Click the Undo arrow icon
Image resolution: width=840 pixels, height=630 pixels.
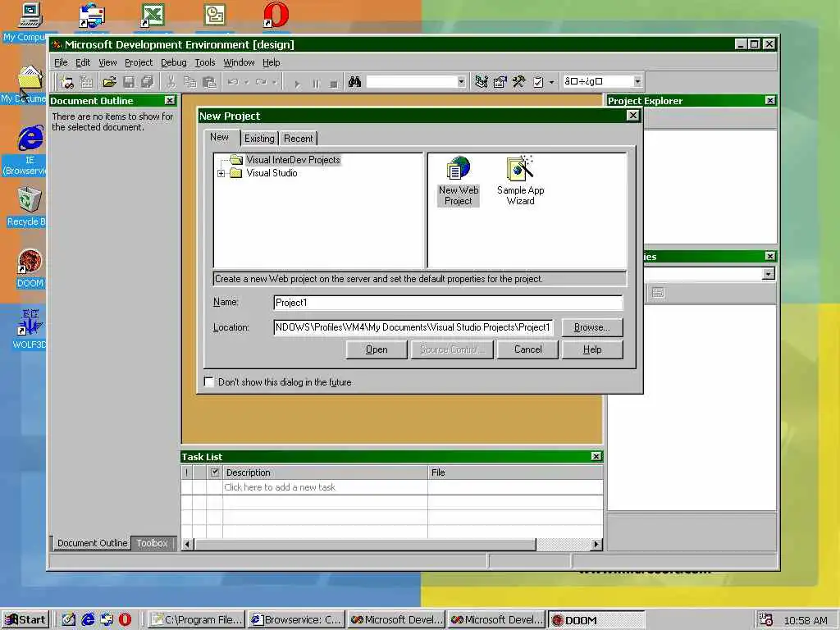click(x=233, y=82)
